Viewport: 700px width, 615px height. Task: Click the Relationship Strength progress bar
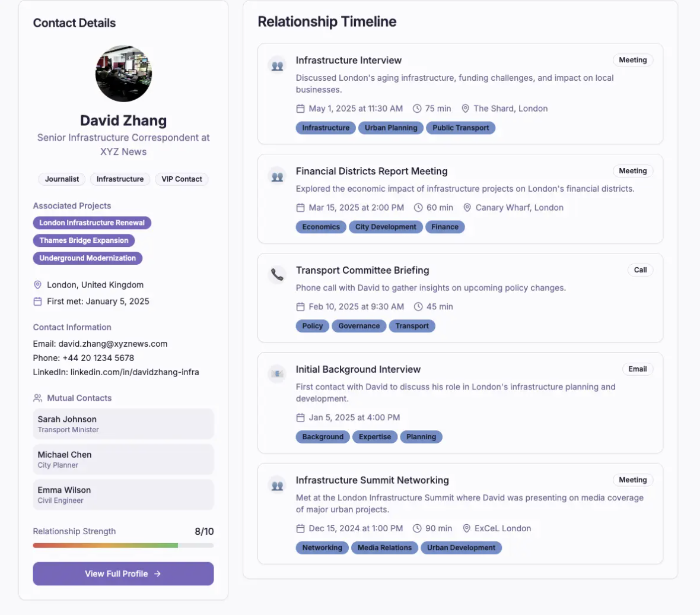tap(123, 545)
